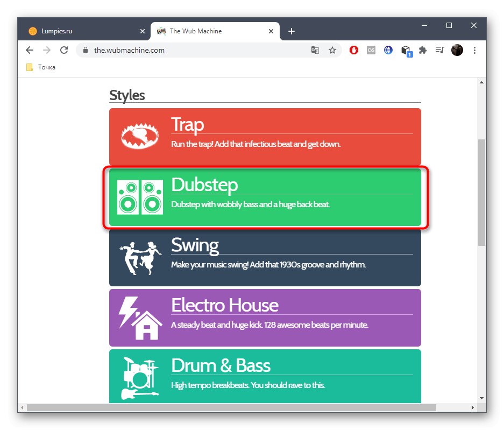Viewport: 504px width, 430px height.
Task: Open the Extensions puzzle piece menu
Action: click(423, 50)
